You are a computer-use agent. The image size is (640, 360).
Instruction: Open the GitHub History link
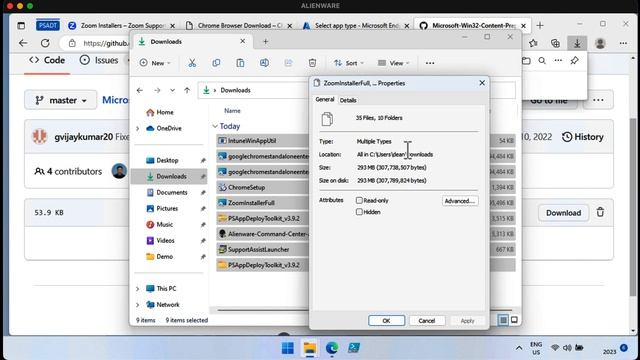pos(582,137)
